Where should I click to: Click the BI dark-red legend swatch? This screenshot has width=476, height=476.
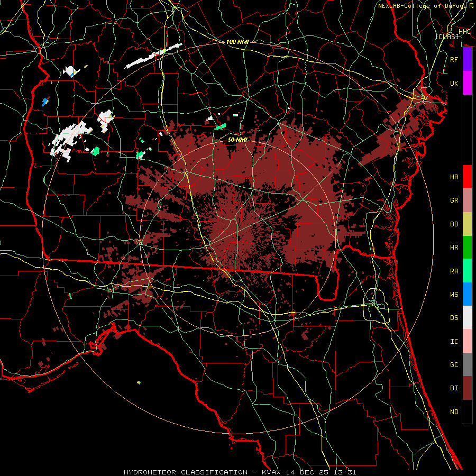click(467, 388)
